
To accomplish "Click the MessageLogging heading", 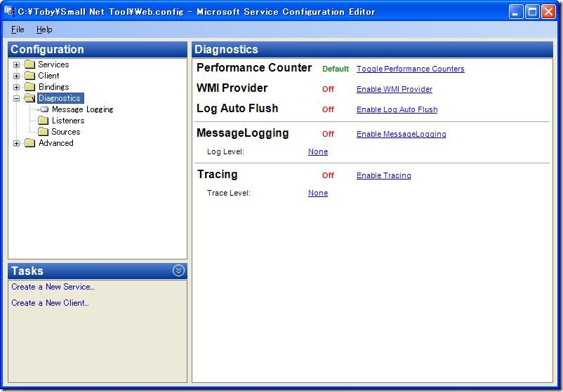I will pos(243,133).
